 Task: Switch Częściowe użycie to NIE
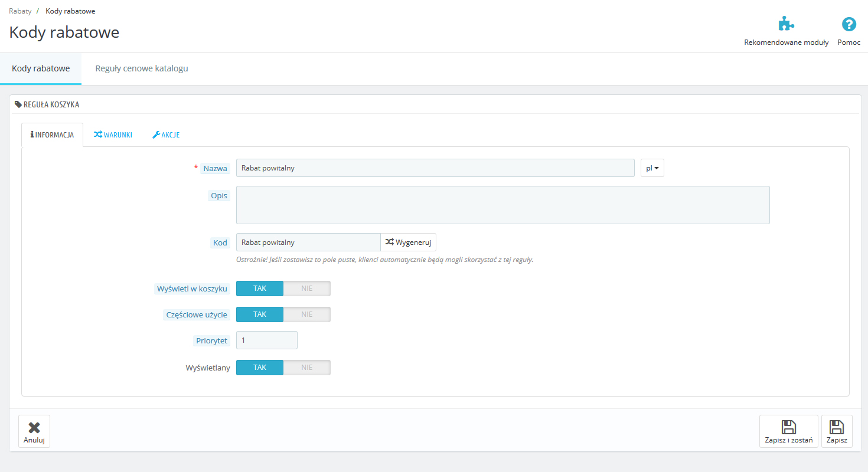(306, 314)
